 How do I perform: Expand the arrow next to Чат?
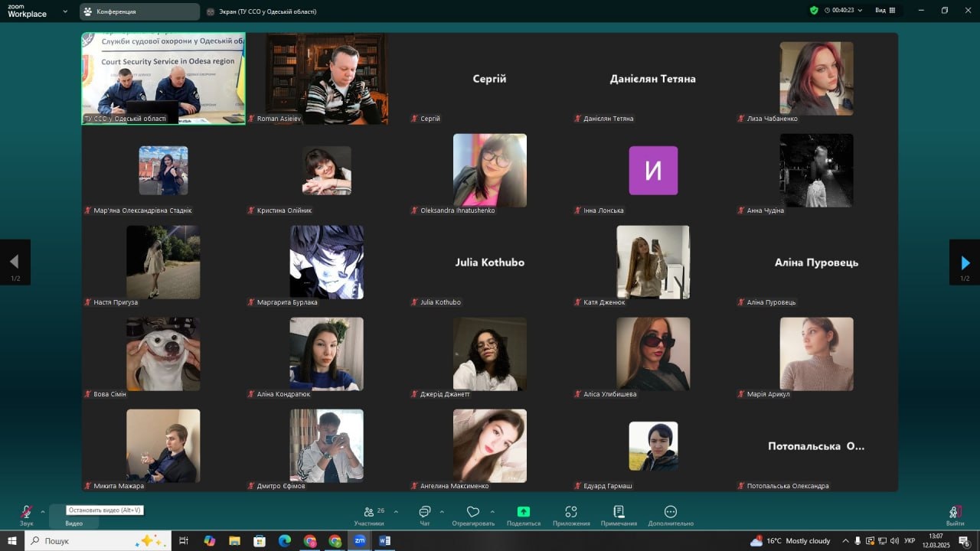[442, 511]
